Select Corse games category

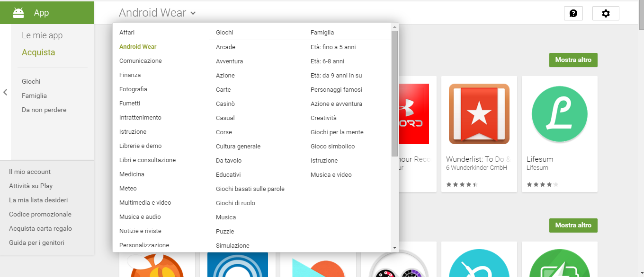[x=224, y=132]
